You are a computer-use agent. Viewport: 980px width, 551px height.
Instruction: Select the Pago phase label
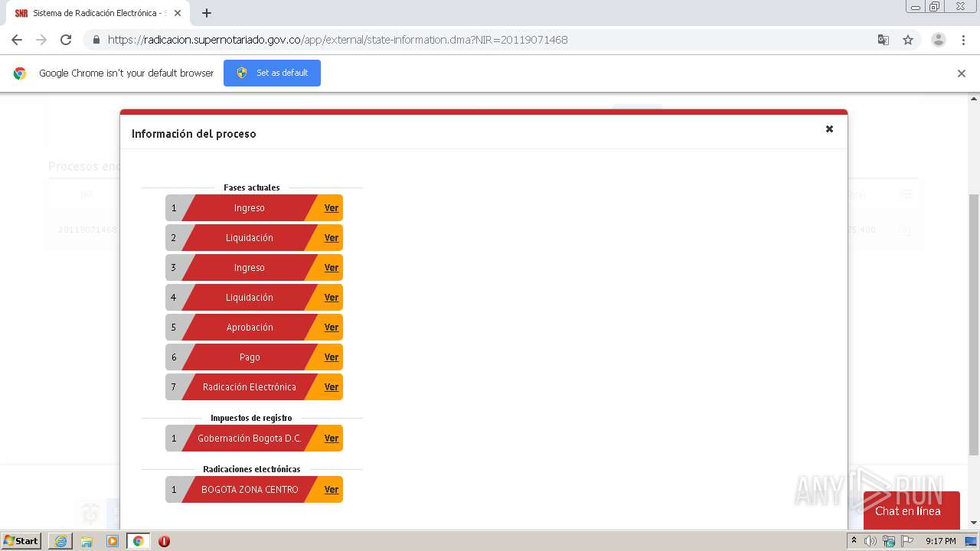(250, 357)
